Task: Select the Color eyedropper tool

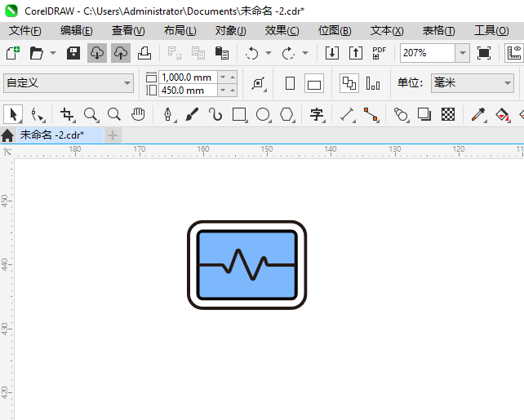Action: [477, 114]
